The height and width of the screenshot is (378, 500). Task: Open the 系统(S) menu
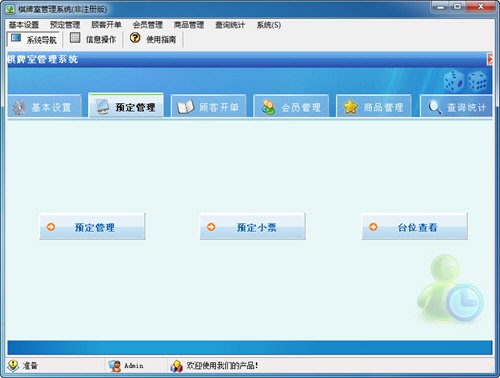coord(269,25)
